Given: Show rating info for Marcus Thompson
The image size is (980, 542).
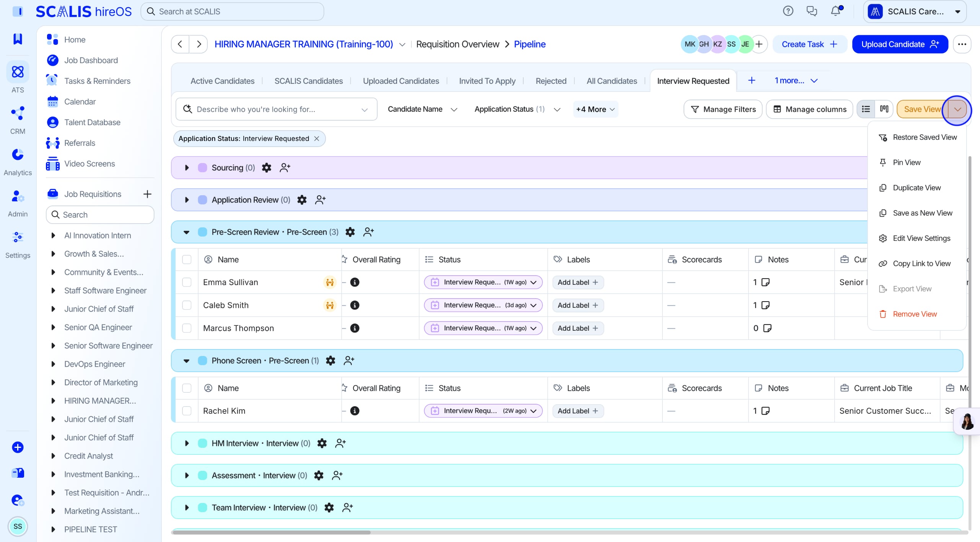Looking at the screenshot, I should click(355, 328).
